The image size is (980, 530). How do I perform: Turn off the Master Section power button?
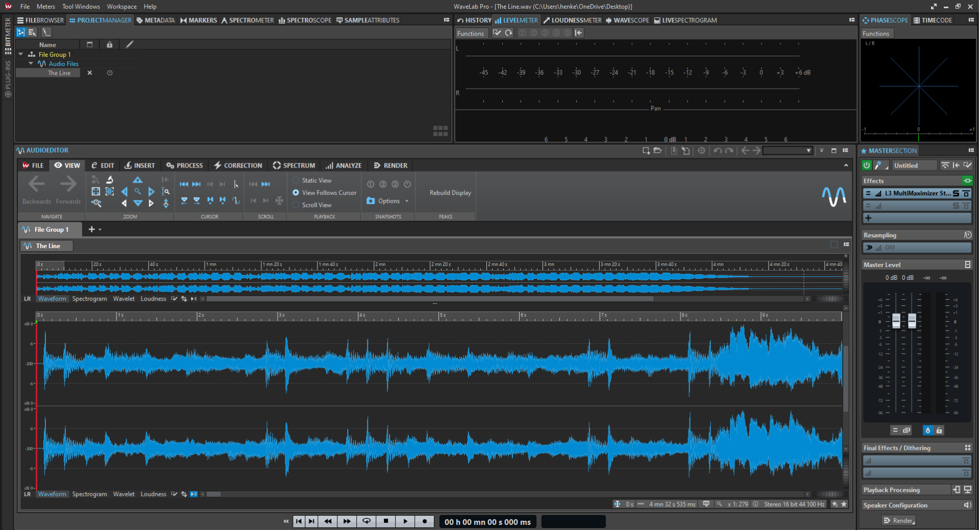[866, 165]
